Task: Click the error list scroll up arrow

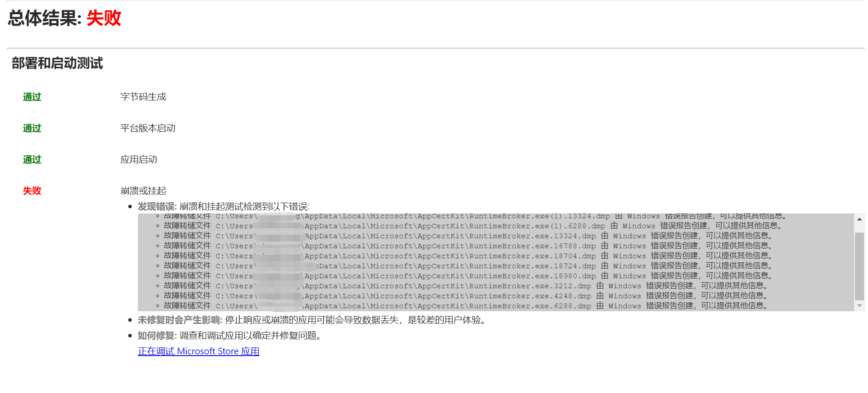Action: tap(859, 219)
